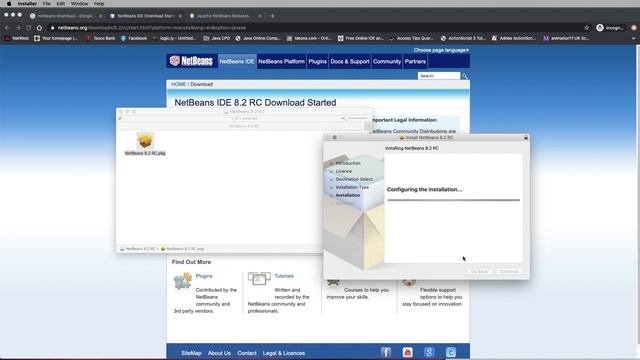Switch to NetBeans IDE Download Started browser tab
640x360 pixels.
click(145, 16)
